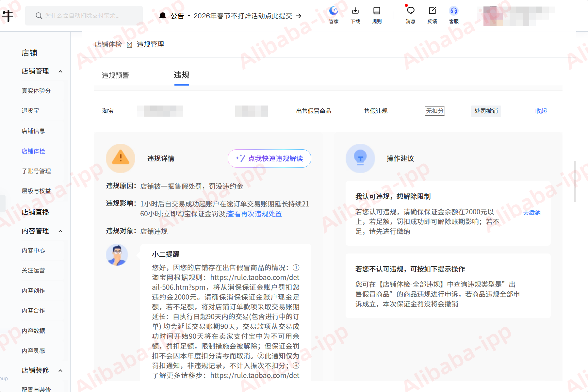The image size is (588, 392).
Task: Click the 售假违规 cell
Action: (376, 111)
